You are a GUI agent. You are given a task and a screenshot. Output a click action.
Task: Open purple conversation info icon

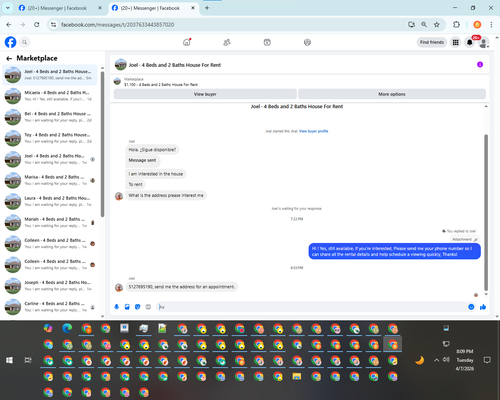click(480, 64)
